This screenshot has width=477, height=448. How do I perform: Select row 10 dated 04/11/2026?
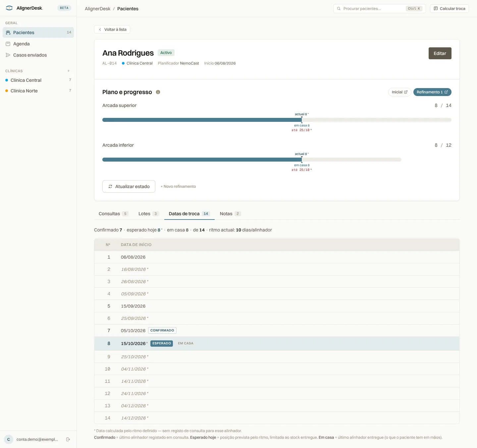pos(277,369)
